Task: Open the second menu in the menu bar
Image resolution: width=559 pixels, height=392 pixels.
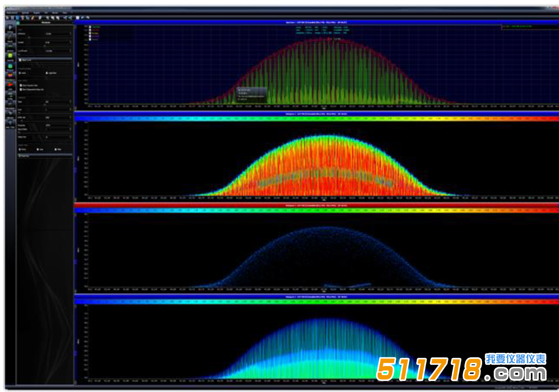Action: point(25,12)
